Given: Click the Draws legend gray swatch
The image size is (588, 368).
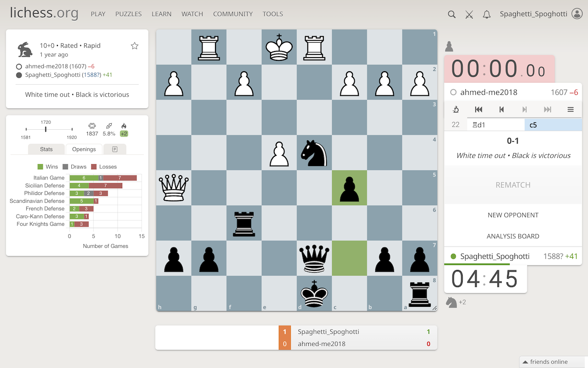Looking at the screenshot, I should pyautogui.click(x=65, y=167).
